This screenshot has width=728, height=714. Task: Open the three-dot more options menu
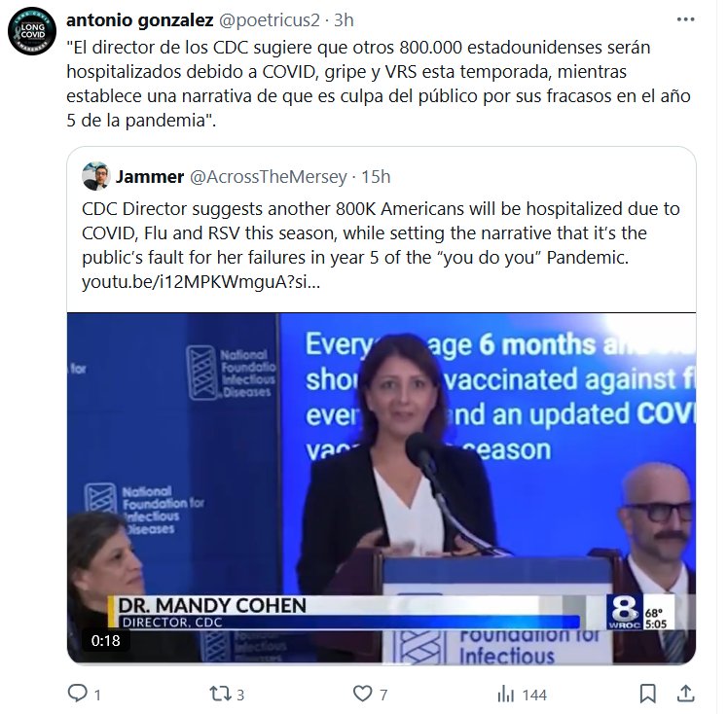point(685,19)
